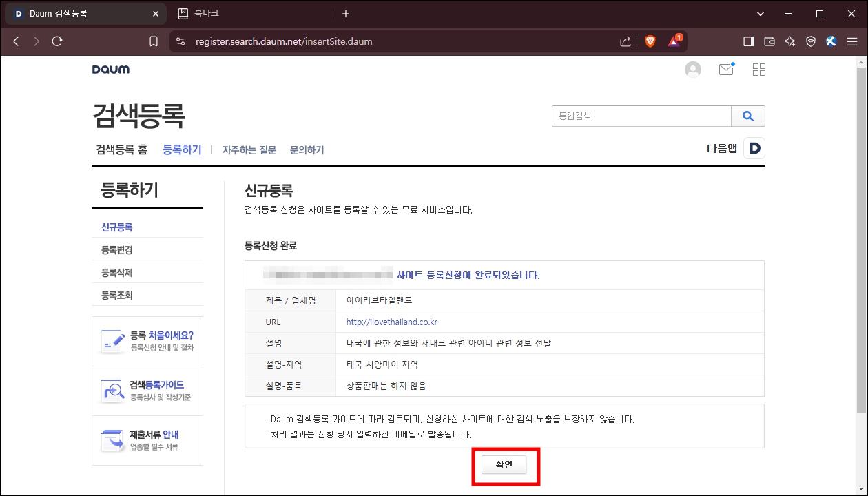Open the browser hamburger menu

pos(852,41)
